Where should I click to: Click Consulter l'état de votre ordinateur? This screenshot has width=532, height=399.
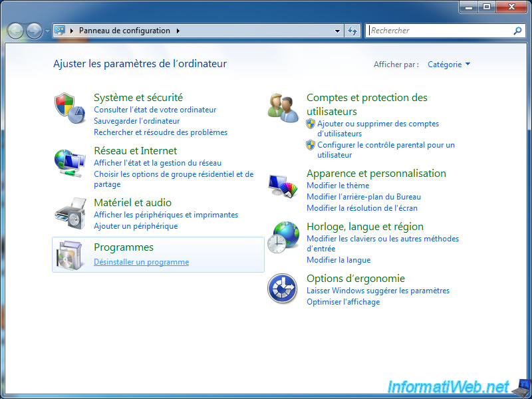tap(155, 110)
